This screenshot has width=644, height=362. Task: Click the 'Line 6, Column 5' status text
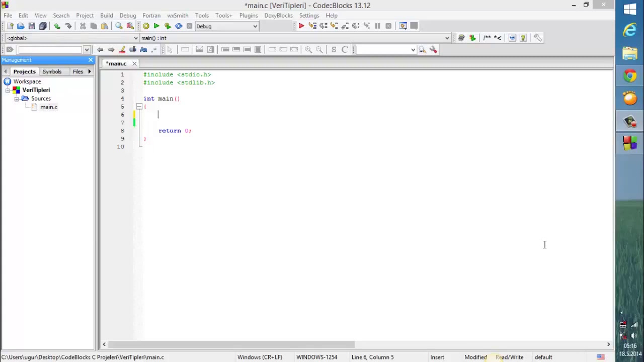(x=373, y=357)
